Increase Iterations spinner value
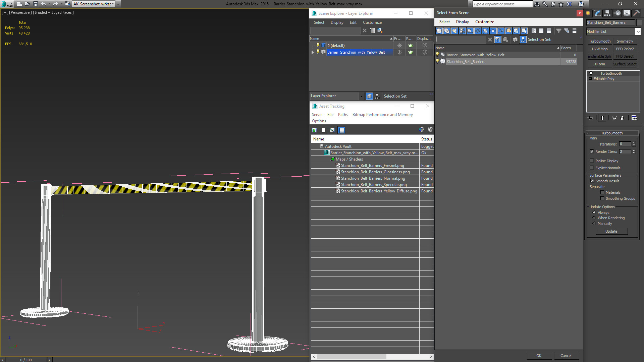 coord(634,143)
